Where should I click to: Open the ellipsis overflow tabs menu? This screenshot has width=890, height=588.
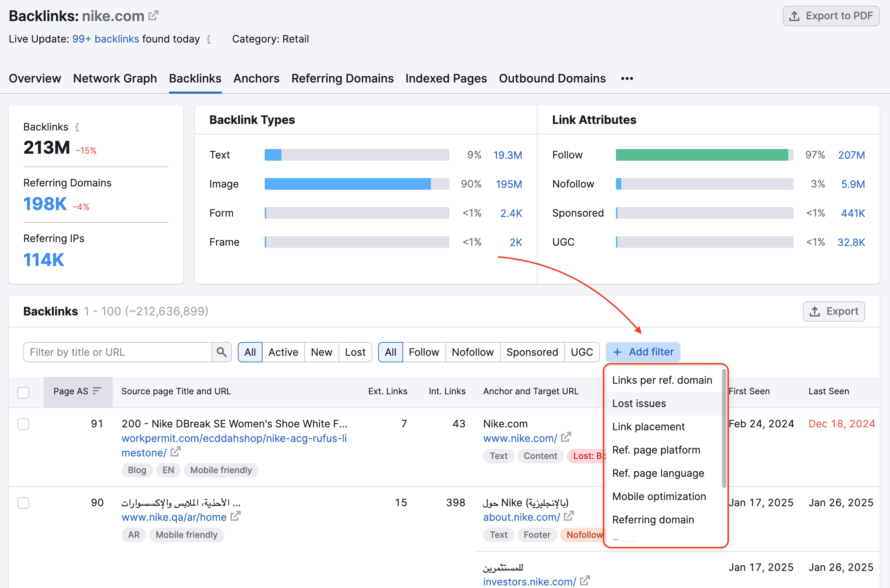click(626, 78)
